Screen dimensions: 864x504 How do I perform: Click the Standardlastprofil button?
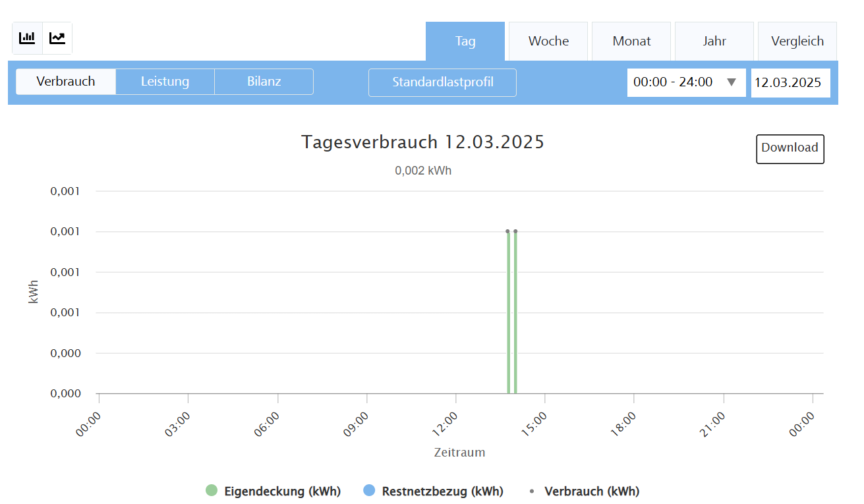(x=442, y=82)
